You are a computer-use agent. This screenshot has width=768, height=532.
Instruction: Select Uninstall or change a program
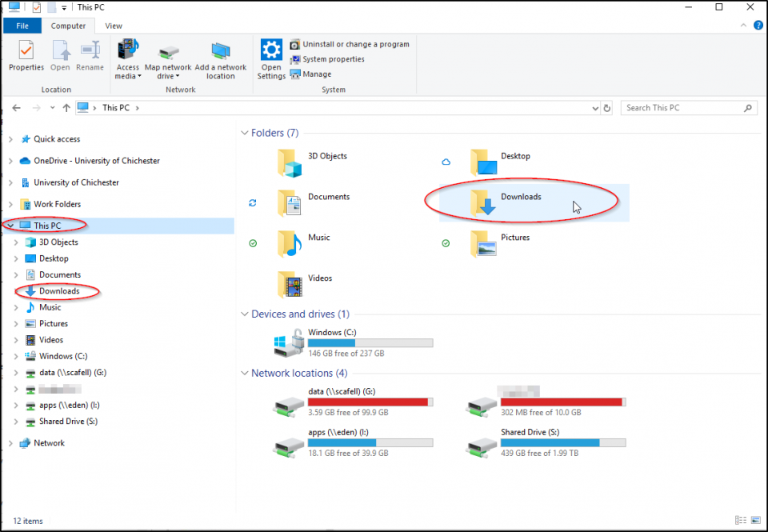point(350,44)
